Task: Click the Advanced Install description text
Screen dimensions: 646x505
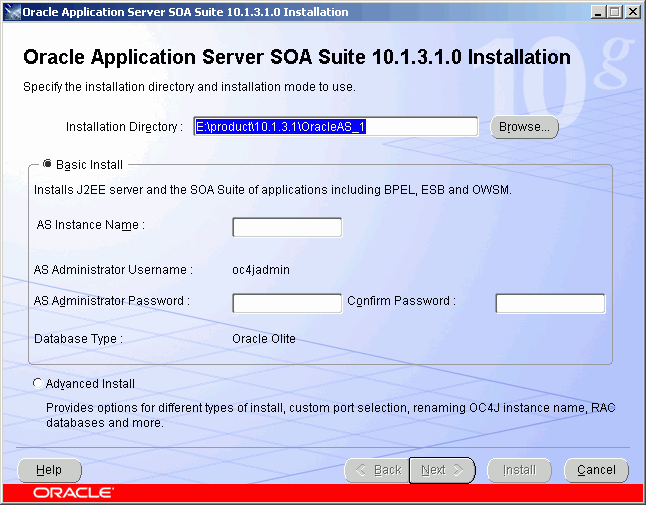Action: pyautogui.click(x=330, y=415)
